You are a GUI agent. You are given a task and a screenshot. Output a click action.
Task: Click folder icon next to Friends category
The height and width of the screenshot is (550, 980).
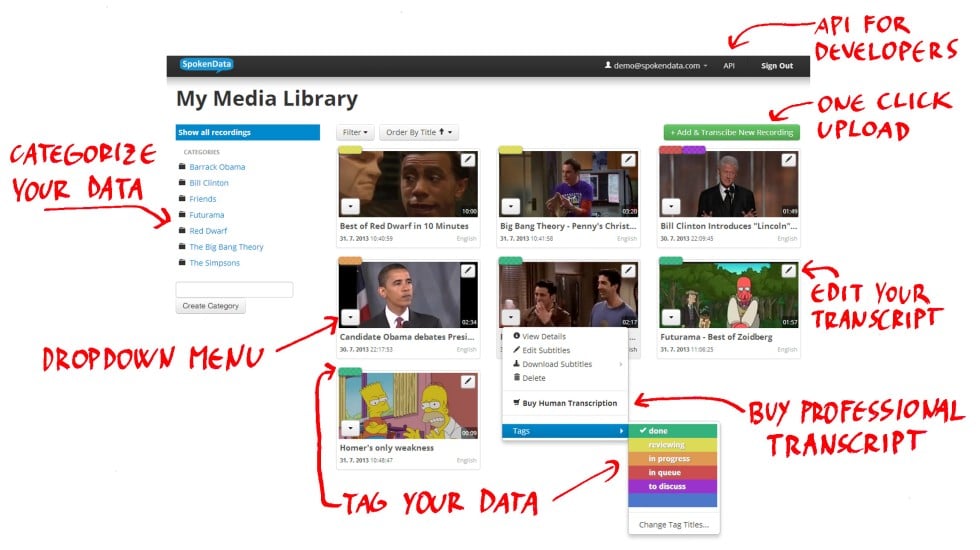[x=182, y=198]
